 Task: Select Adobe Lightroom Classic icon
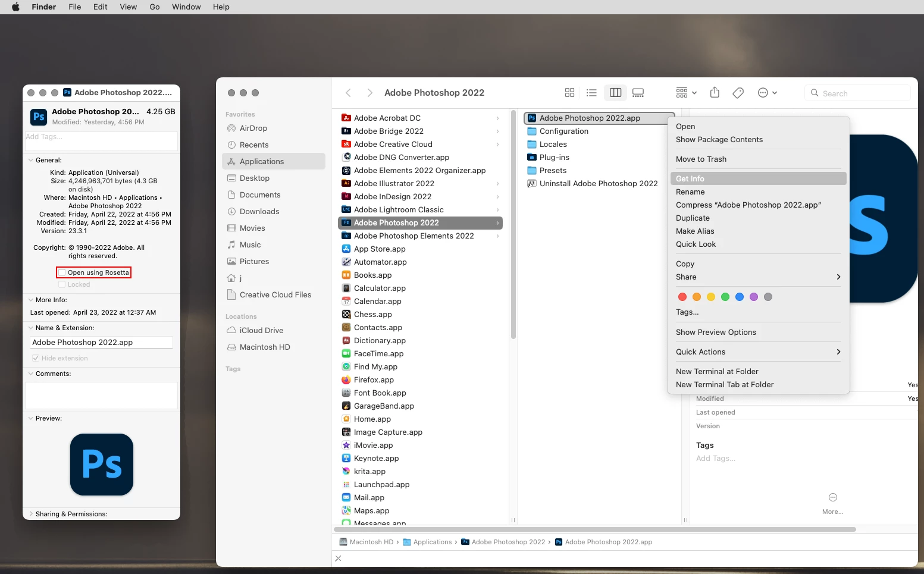tap(346, 209)
